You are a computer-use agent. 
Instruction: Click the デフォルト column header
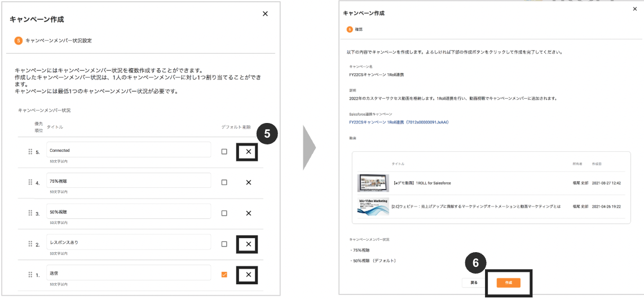coord(230,127)
